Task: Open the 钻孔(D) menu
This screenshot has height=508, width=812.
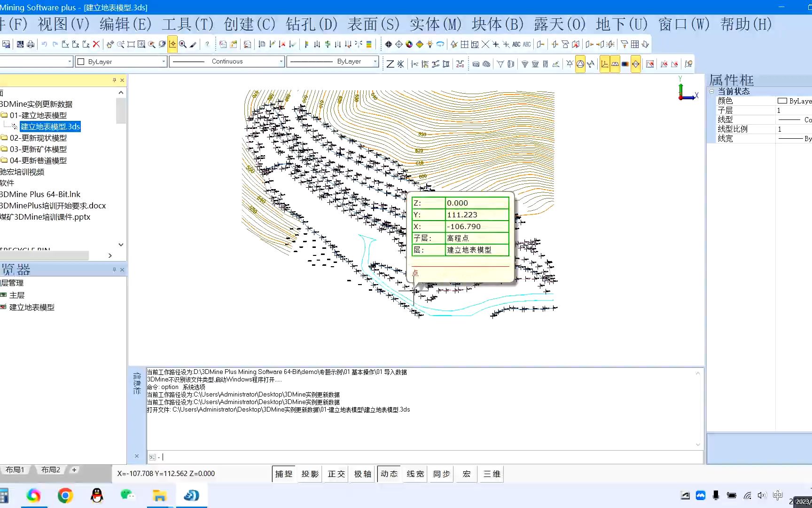Action: tap(312, 24)
